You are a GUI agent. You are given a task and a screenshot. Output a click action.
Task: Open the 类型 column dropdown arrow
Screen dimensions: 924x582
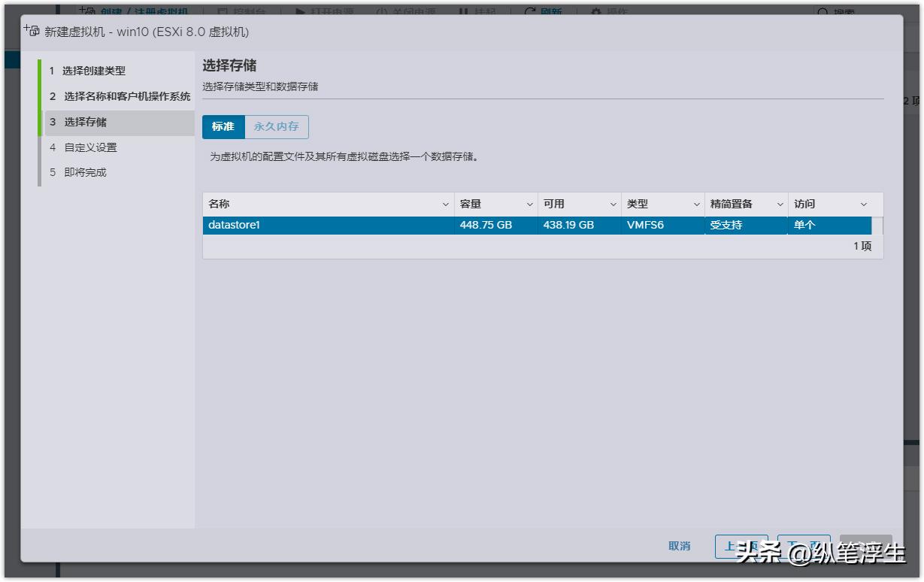[x=696, y=204]
